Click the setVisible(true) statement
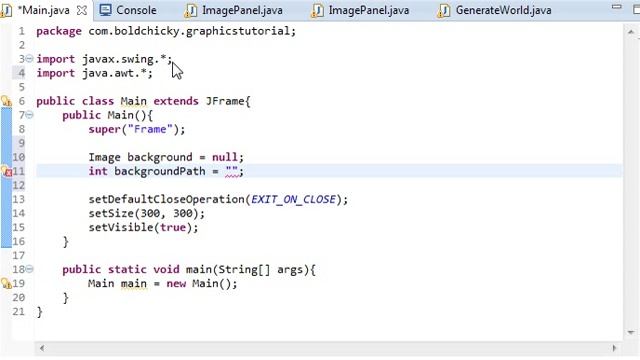This screenshot has width=640, height=360. (x=143, y=228)
